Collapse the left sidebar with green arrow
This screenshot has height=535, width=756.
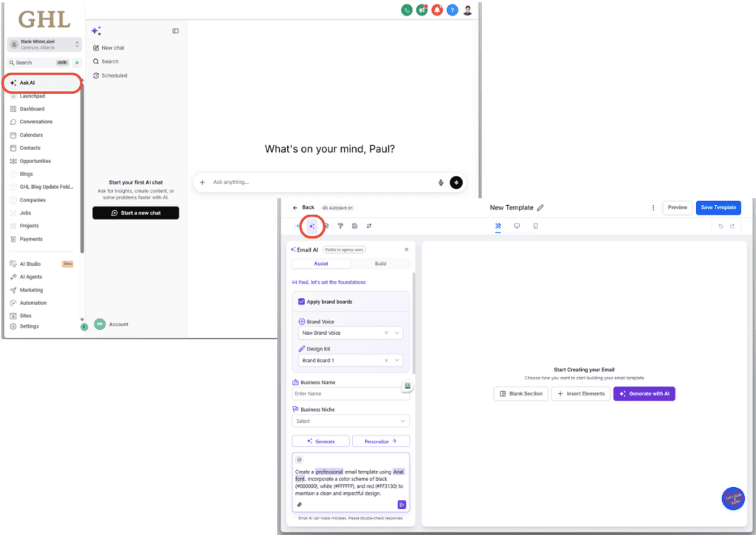(x=84, y=327)
